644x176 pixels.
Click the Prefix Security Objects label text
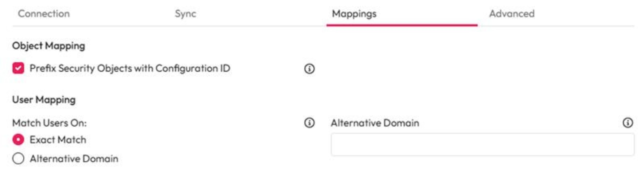click(130, 68)
